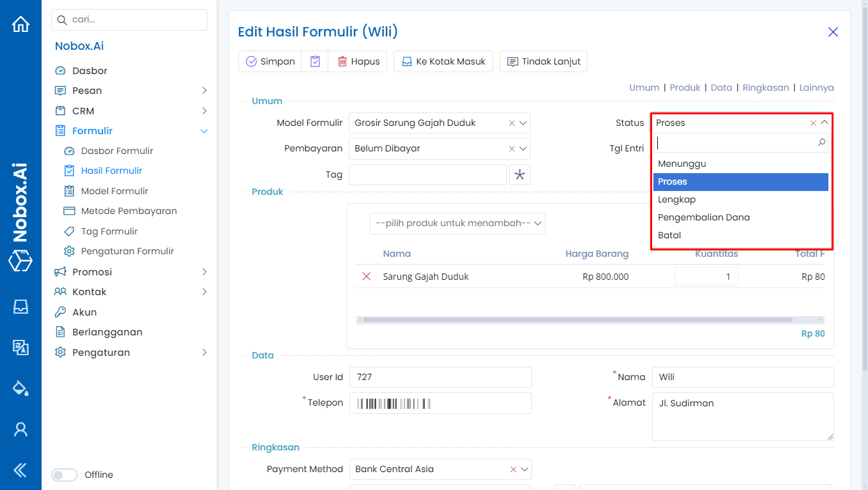This screenshot has height=490, width=868.
Task: Click the Simpan button
Action: click(x=269, y=61)
